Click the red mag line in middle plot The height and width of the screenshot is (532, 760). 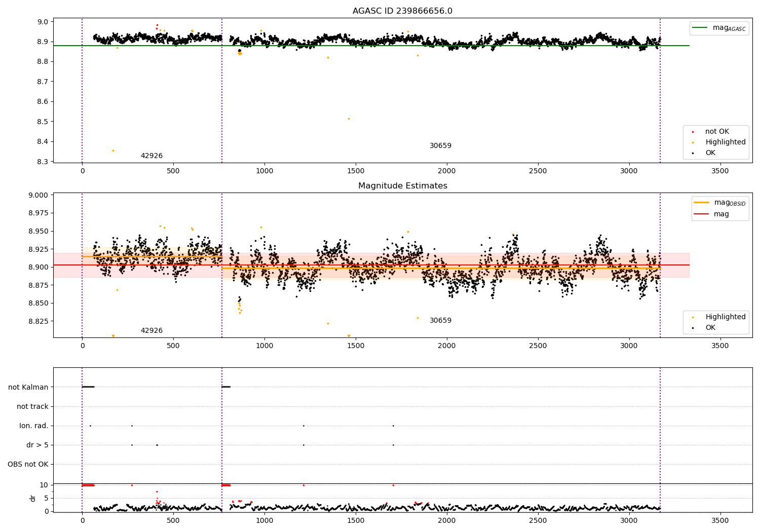pyautogui.click(x=371, y=265)
